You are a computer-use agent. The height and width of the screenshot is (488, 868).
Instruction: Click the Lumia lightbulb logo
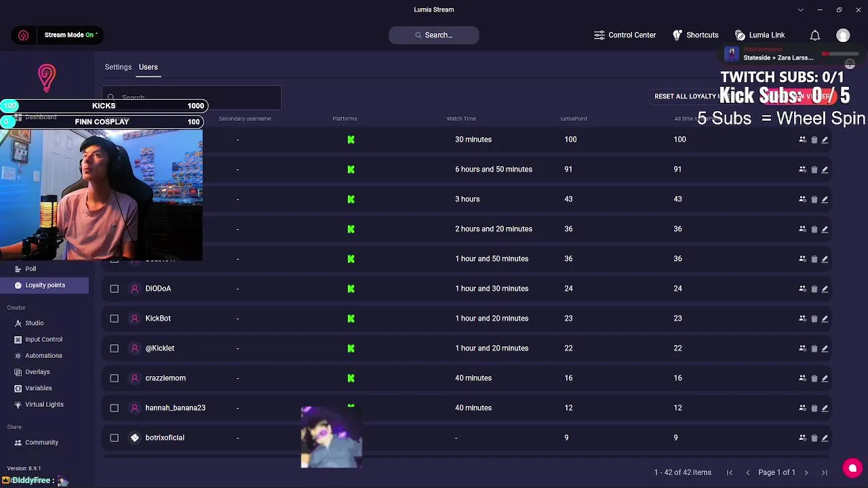(x=47, y=78)
